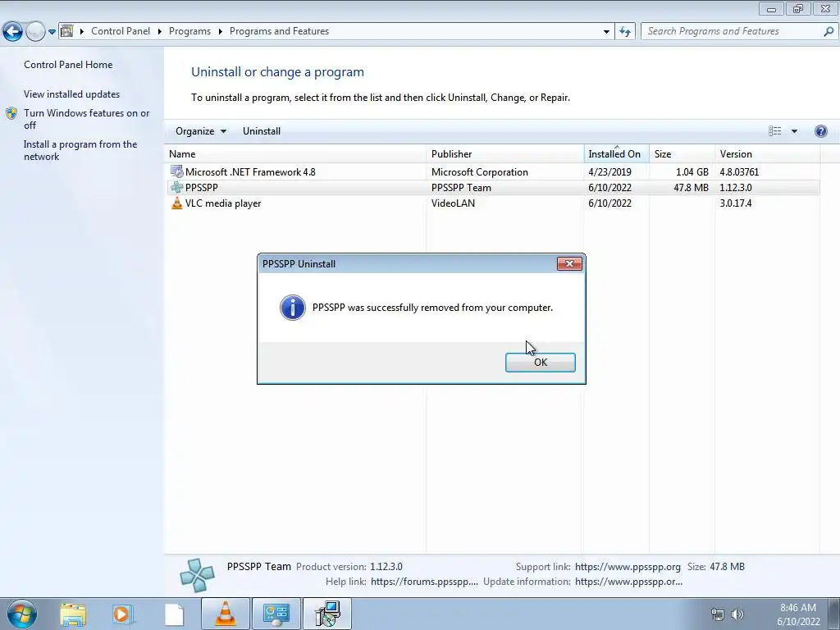Image resolution: width=840 pixels, height=630 pixels.
Task: Click the search magnifier icon
Action: (x=829, y=31)
